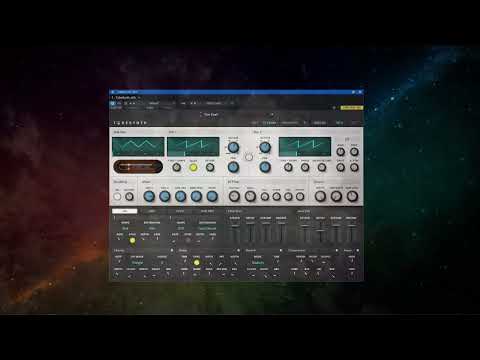Click the second large knob in Filter section

[x=250, y=196]
